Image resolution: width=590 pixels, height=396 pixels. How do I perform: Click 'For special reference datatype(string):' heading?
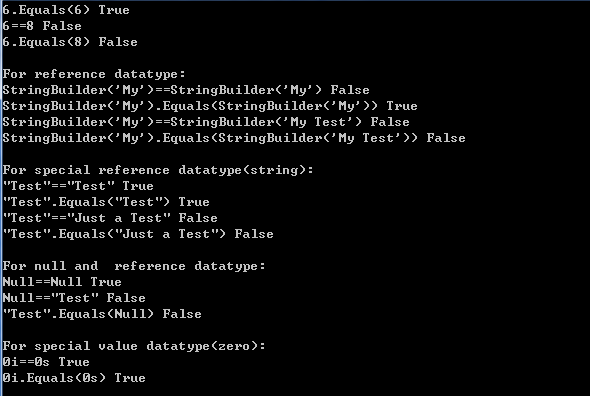(x=158, y=170)
